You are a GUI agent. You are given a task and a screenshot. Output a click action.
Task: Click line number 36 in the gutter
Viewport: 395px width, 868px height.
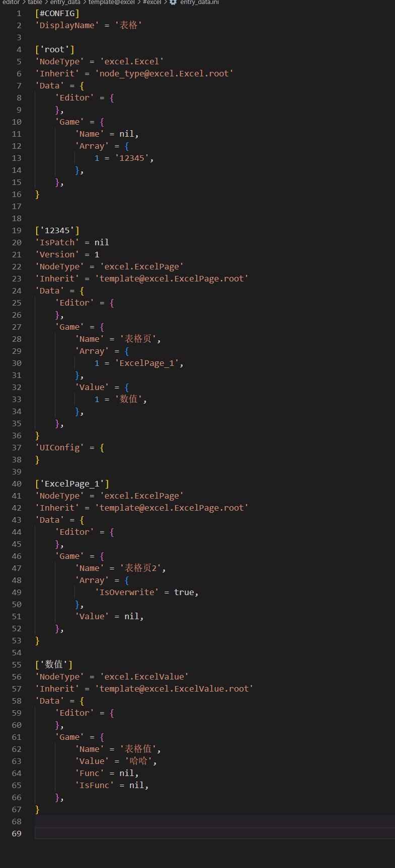17,435
